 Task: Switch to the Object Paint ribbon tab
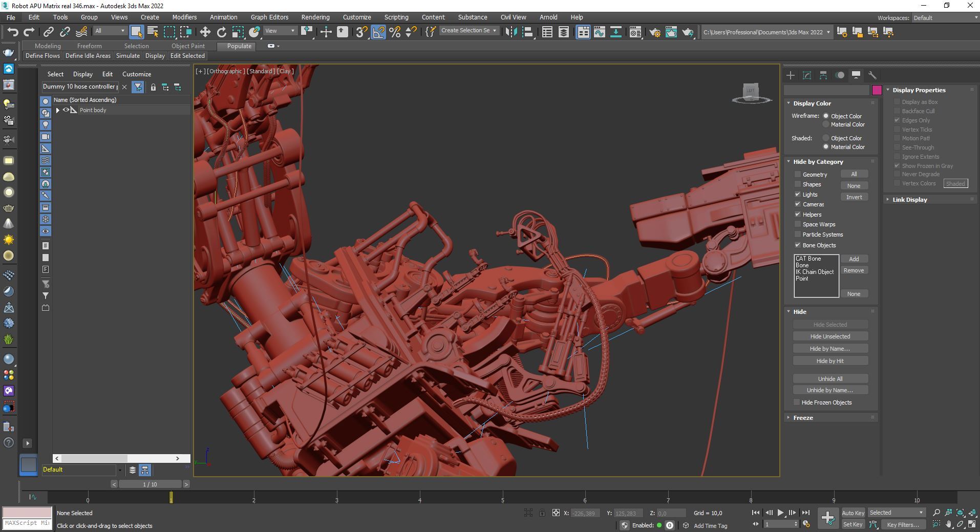pos(188,46)
